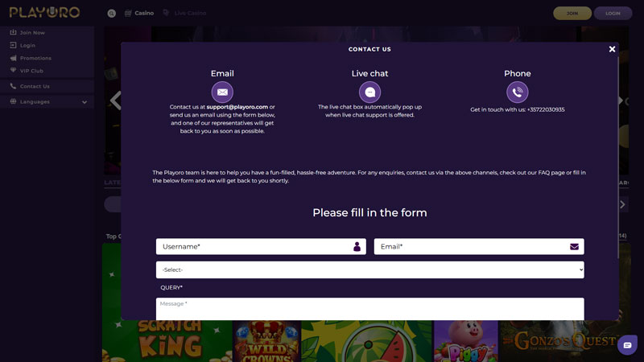Click the envelope icon in Email field

point(574,247)
